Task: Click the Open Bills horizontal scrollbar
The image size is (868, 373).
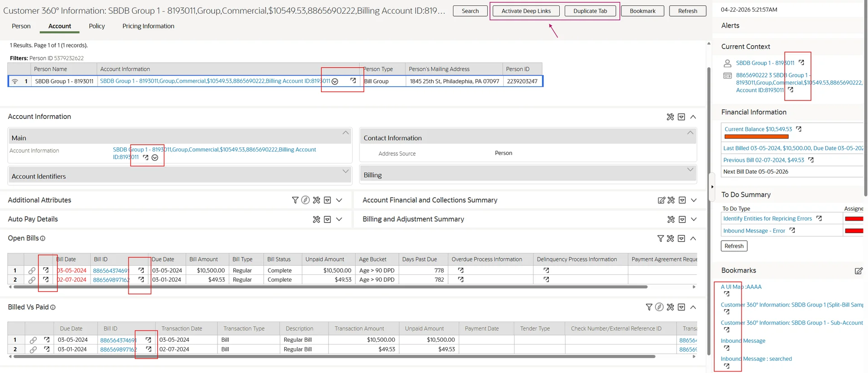Action: click(330, 287)
